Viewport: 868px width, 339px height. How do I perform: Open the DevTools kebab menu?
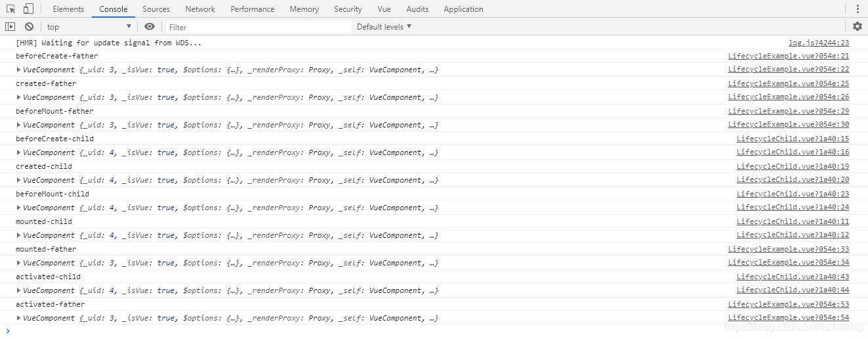pos(858,9)
